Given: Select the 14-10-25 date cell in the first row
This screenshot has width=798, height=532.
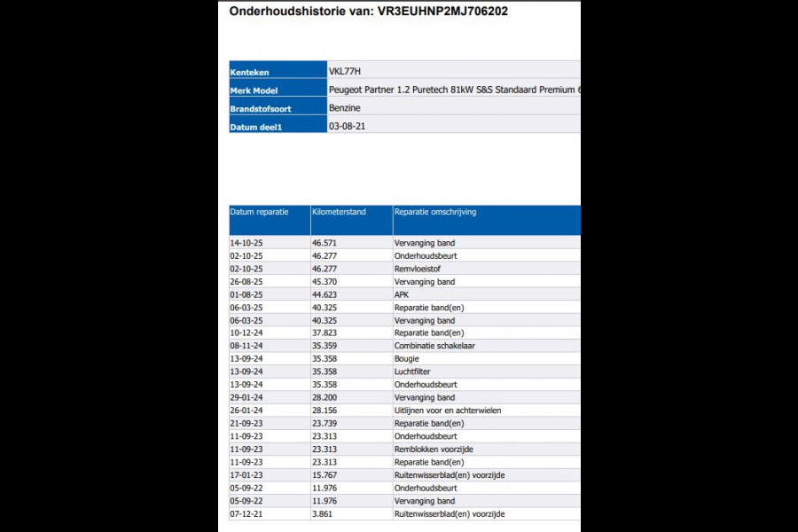Looking at the screenshot, I should [x=246, y=243].
